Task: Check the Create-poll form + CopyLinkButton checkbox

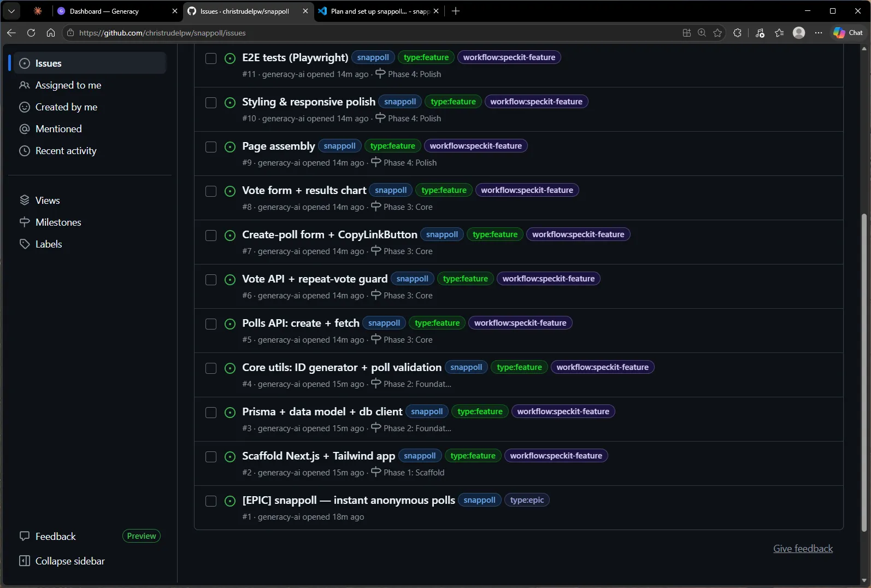Action: pyautogui.click(x=211, y=235)
